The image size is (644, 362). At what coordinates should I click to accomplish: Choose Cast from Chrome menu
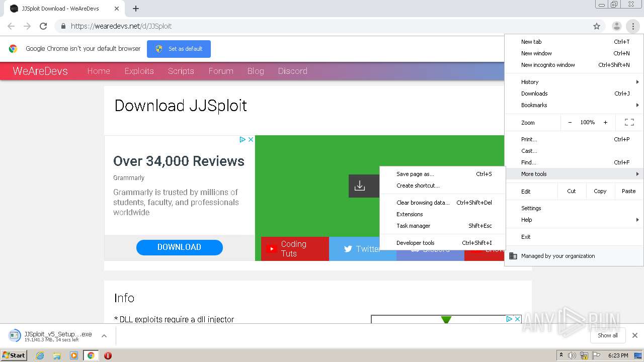pos(574,151)
